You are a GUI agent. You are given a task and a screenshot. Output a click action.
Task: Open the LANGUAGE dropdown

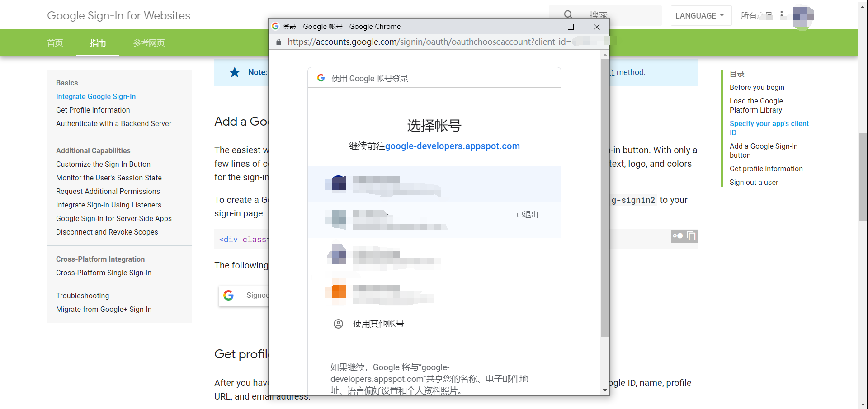coord(700,15)
